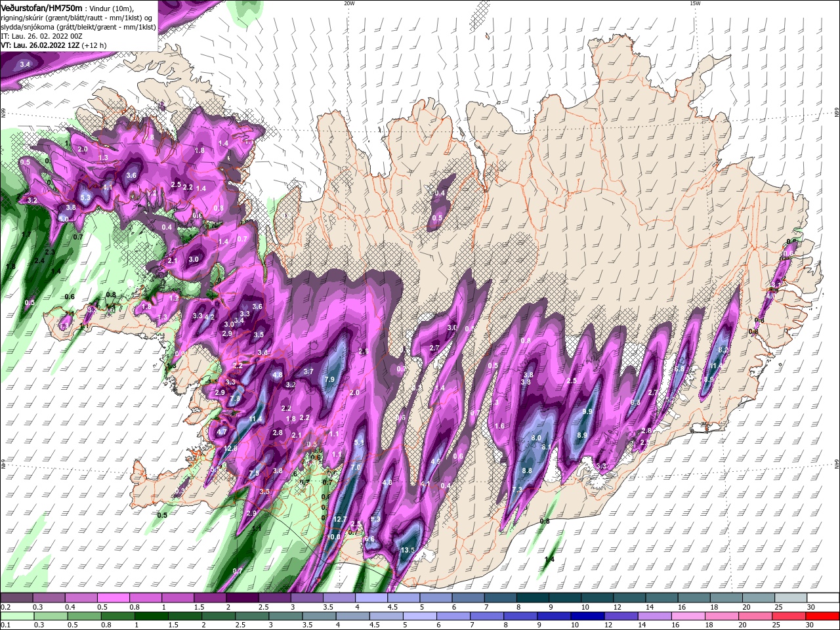Click the 9.9 precipitation value on map
This screenshot has height=630, width=840.
[587, 411]
